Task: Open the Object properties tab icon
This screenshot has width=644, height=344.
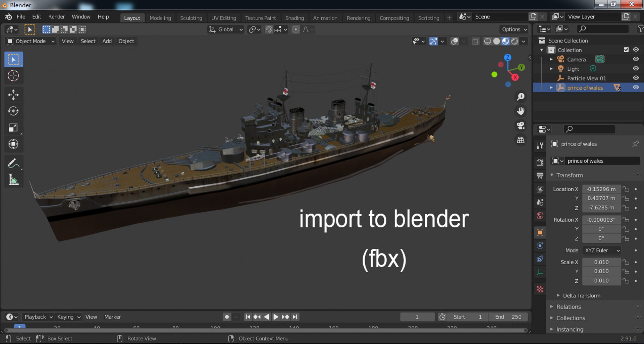Action: 540,232
